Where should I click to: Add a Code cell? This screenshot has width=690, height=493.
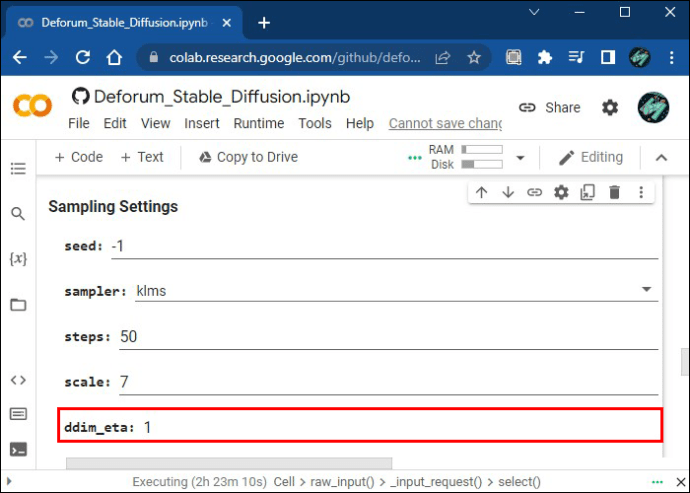click(79, 157)
